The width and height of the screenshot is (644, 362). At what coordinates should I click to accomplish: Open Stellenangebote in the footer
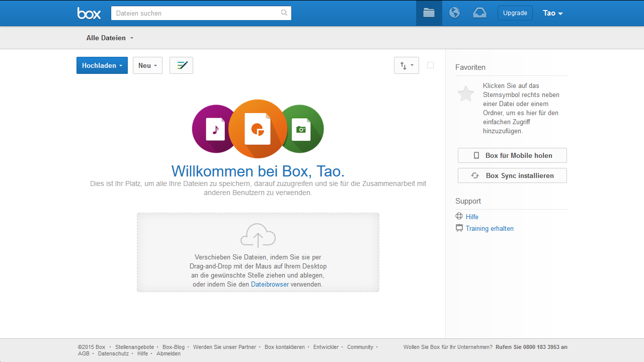click(x=134, y=347)
